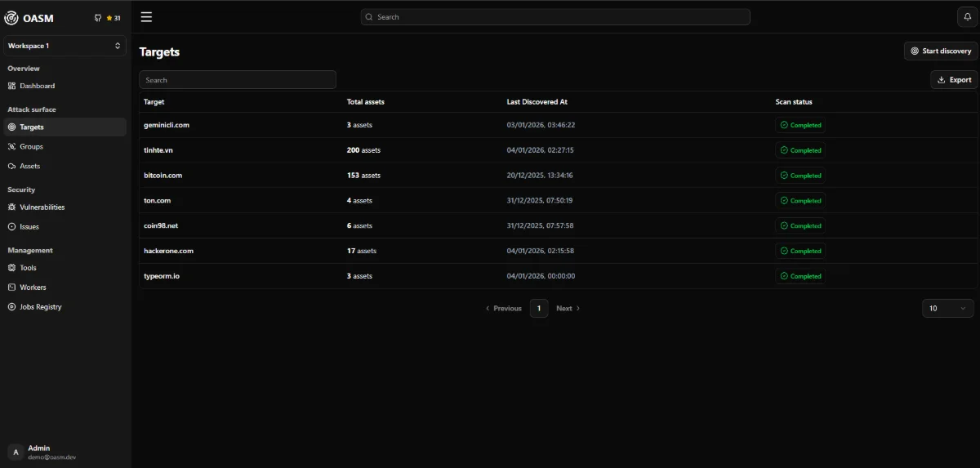Click the Jobs Registry icon in sidebar
This screenshot has height=468, width=980.
11,306
